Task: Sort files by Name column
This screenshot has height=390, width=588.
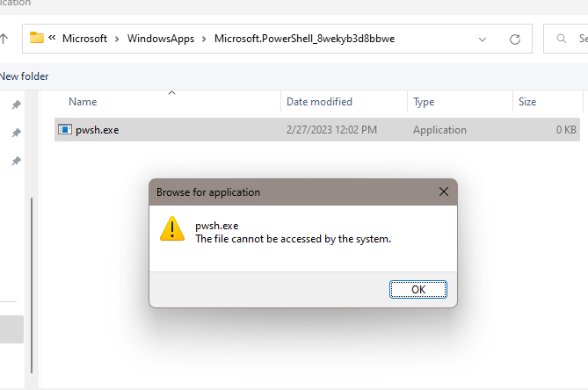Action: 83,102
